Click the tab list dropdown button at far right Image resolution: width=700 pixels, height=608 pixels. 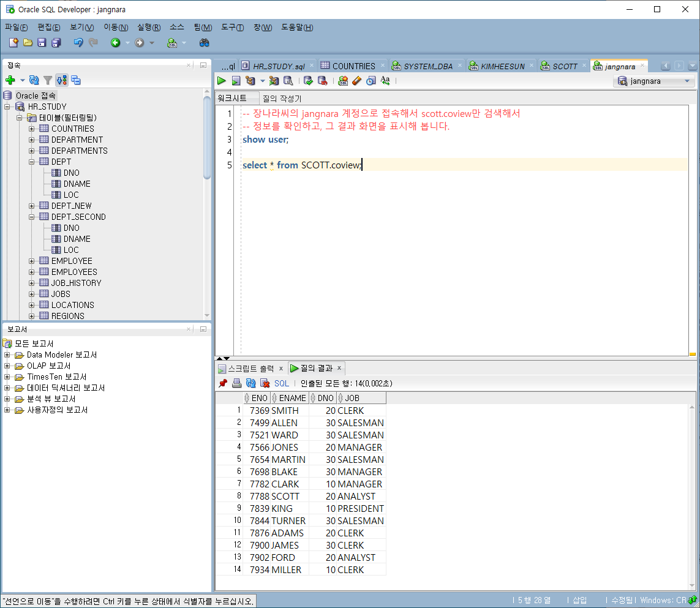point(693,66)
